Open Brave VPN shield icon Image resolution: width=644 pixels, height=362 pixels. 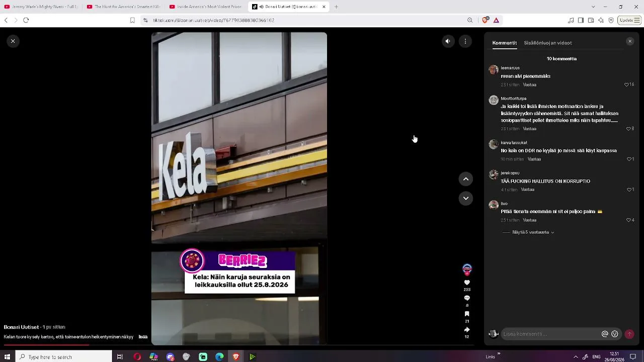tap(611, 20)
